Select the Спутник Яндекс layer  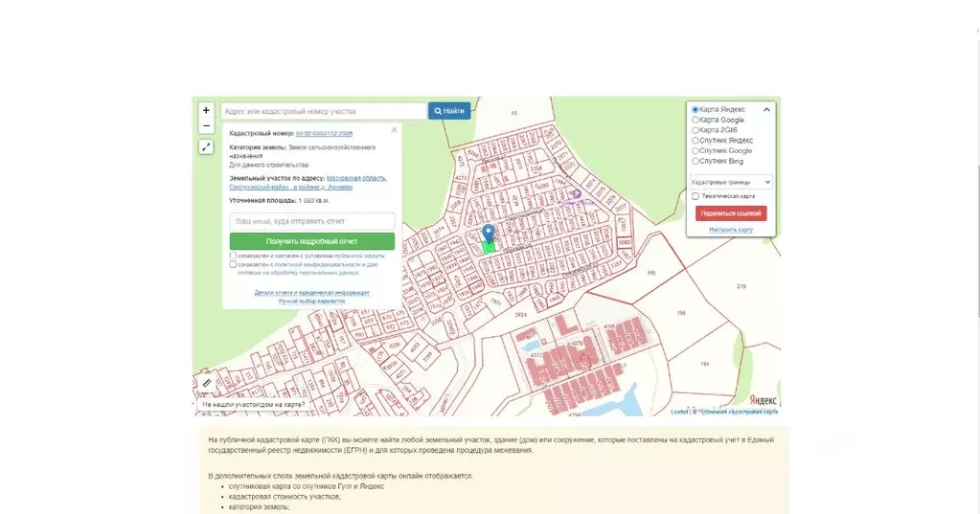click(x=695, y=141)
